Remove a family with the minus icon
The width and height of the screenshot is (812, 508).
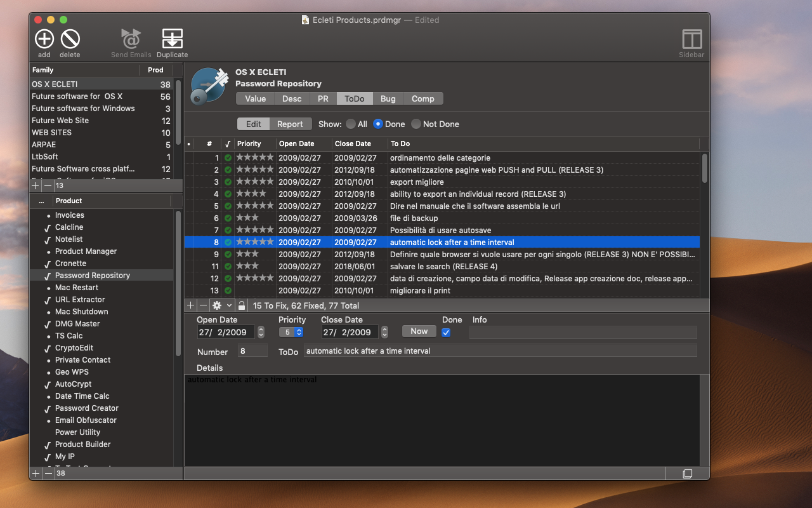pyautogui.click(x=48, y=185)
